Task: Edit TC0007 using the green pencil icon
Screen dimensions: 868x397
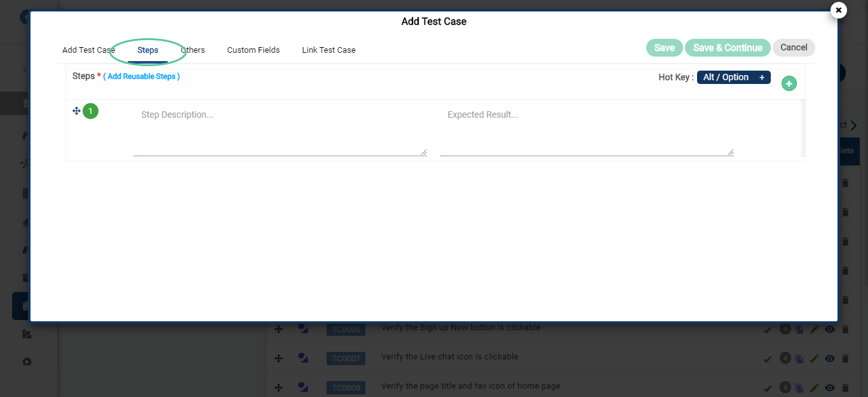Action: [x=815, y=359]
